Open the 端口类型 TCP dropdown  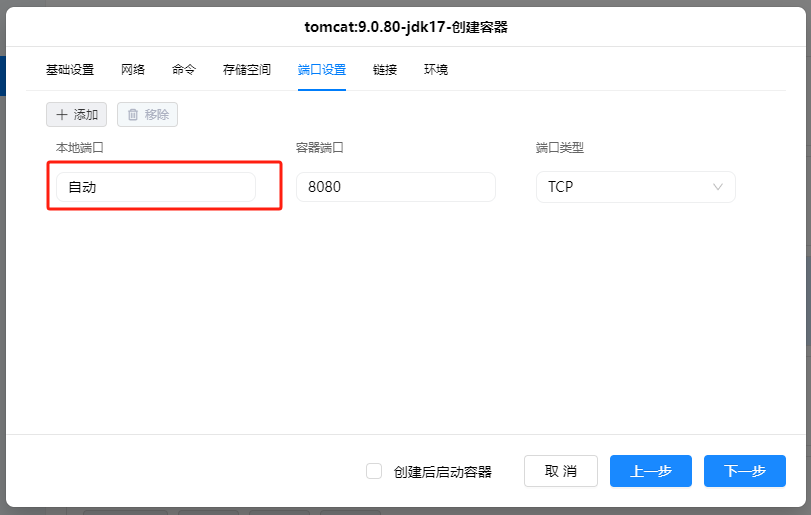point(636,187)
